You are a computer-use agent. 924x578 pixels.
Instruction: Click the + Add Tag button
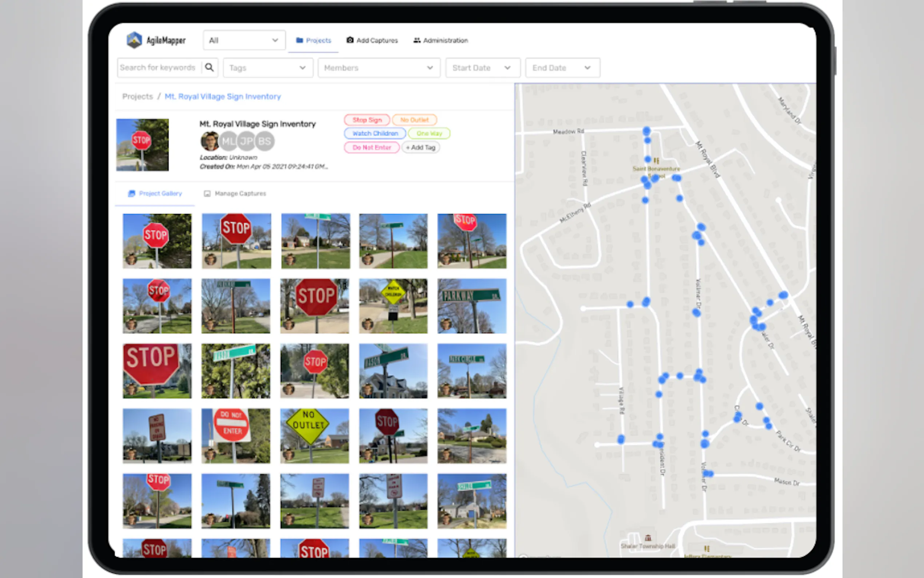[x=421, y=147]
